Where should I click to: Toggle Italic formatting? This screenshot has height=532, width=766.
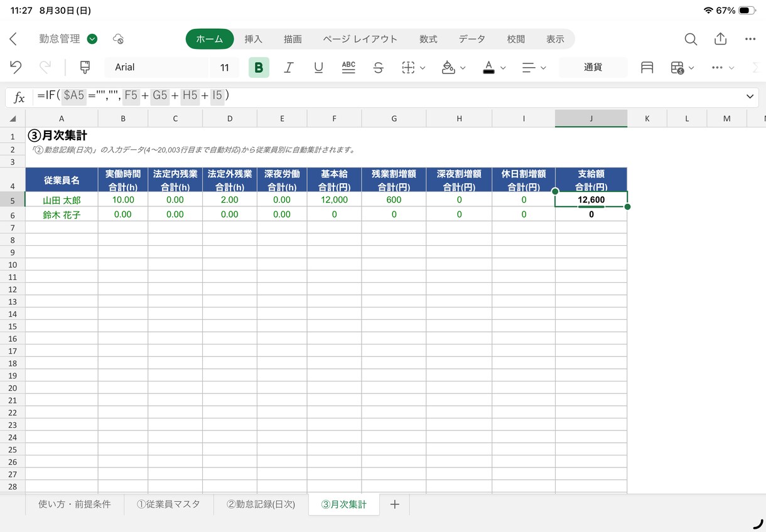click(x=289, y=67)
